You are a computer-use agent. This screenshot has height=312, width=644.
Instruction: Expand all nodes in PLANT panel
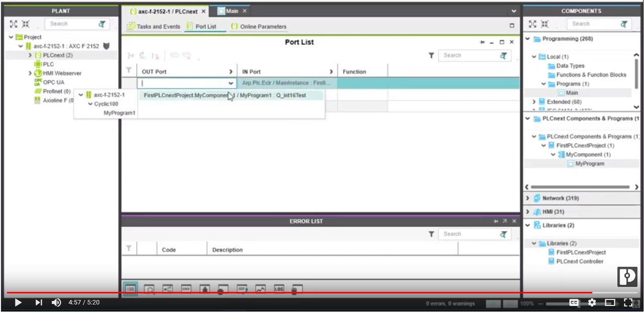[14, 24]
